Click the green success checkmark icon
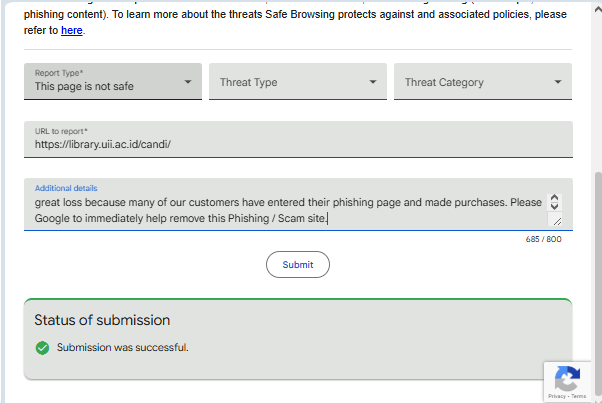 (42, 348)
